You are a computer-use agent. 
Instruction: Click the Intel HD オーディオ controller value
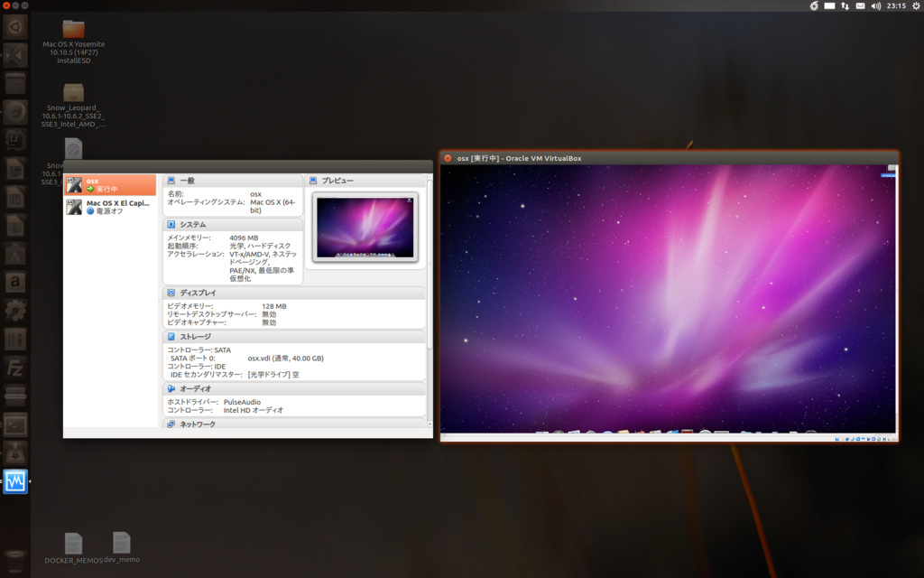click(253, 410)
